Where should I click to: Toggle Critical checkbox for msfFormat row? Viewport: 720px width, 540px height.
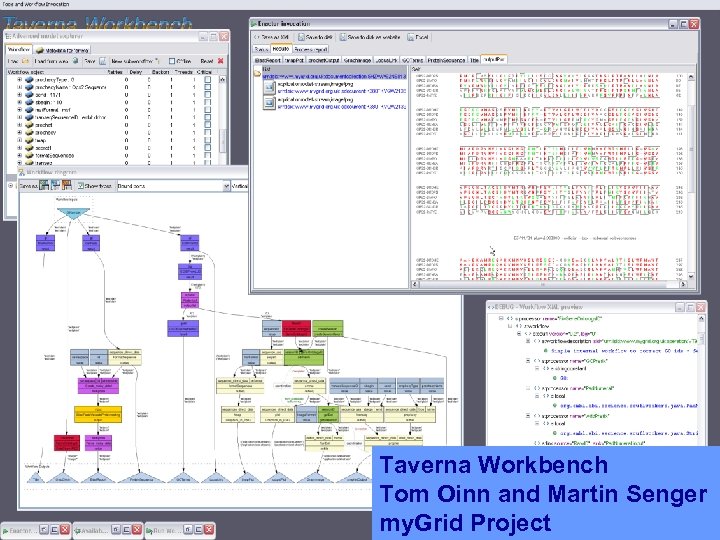tap(208, 110)
